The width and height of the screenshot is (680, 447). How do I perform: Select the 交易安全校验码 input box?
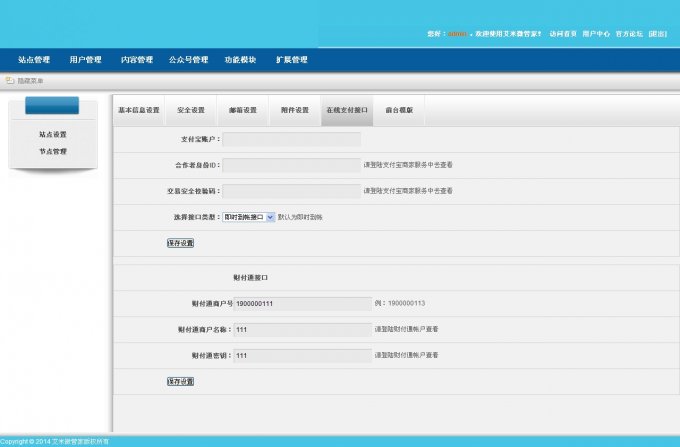[291, 191]
